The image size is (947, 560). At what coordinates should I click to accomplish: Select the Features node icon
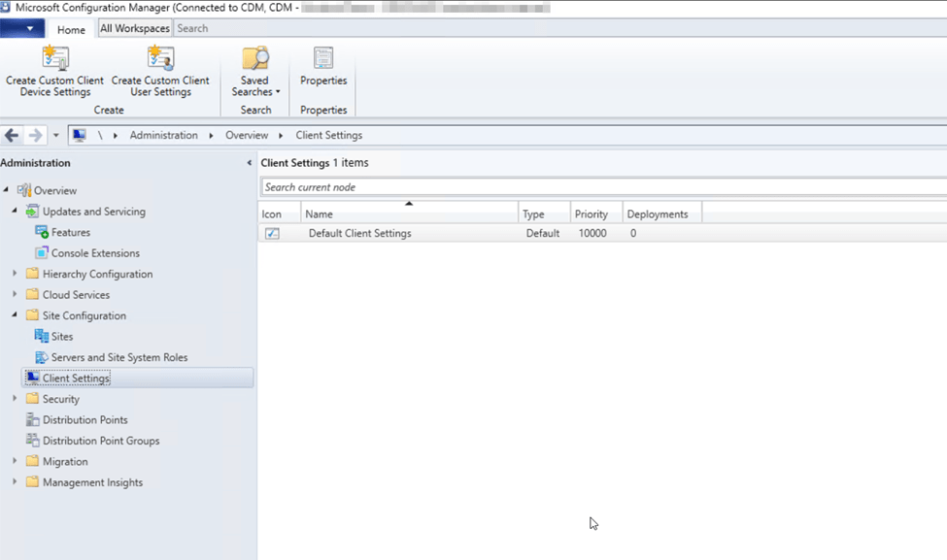[42, 233]
